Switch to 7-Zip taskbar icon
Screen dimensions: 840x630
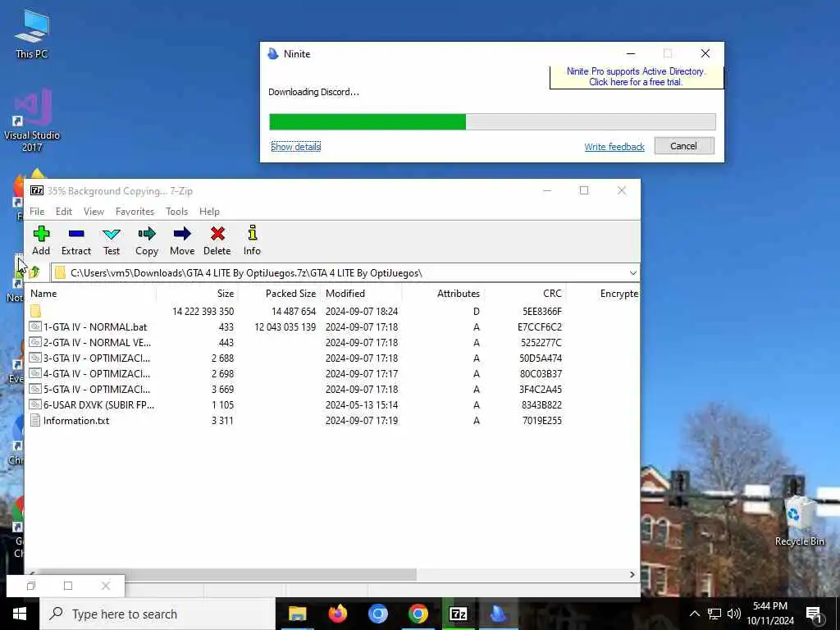458,614
